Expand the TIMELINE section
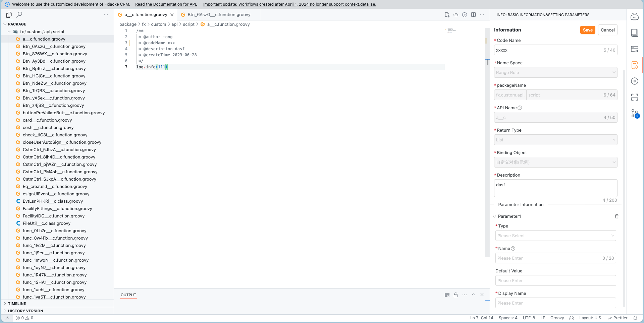Viewport: 644px width, 323px height. pyautogui.click(x=17, y=304)
